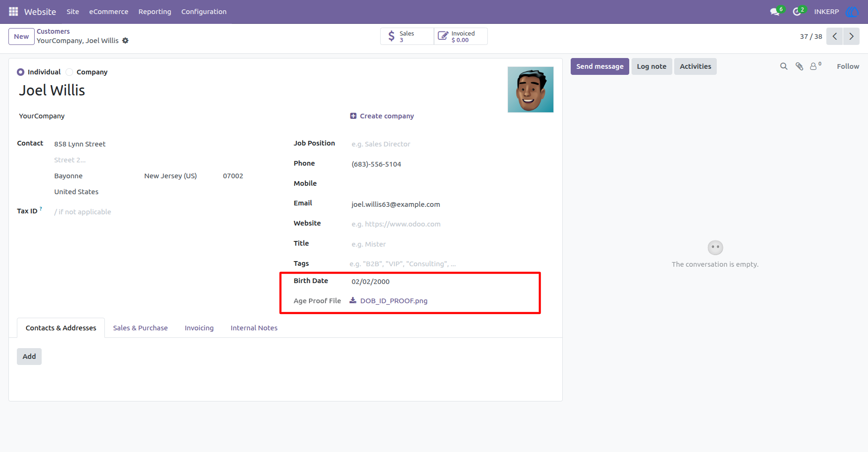This screenshot has height=452, width=868.
Task: Search messages with magnifier icon
Action: pyautogui.click(x=784, y=66)
